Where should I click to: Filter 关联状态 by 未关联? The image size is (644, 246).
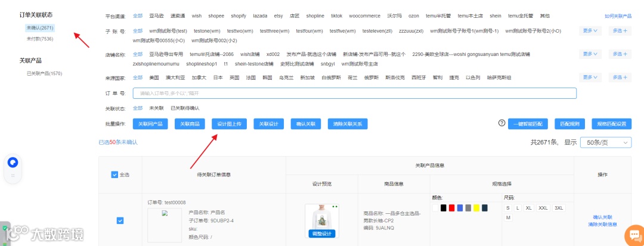point(156,108)
